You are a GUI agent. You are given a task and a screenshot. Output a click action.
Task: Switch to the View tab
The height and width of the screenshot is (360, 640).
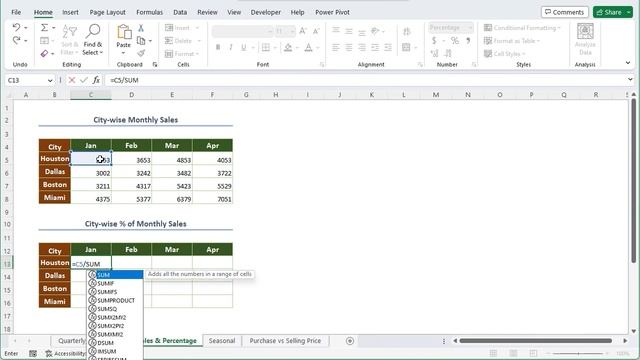point(234,12)
